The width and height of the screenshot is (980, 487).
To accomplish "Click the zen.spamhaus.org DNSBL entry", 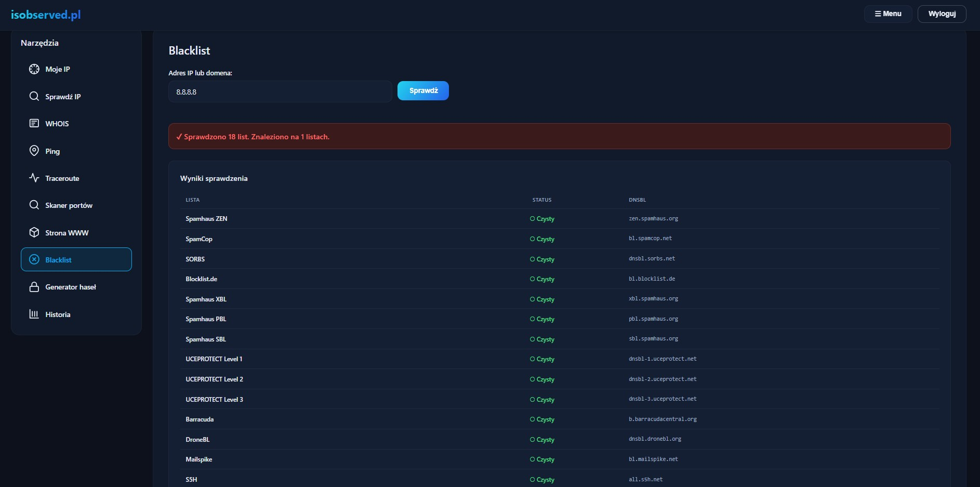I will [x=653, y=219].
